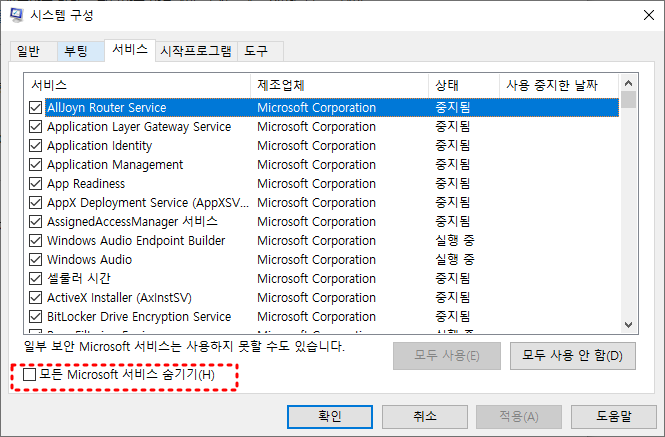
Task: Select the Application Management row name
Action: click(x=115, y=165)
